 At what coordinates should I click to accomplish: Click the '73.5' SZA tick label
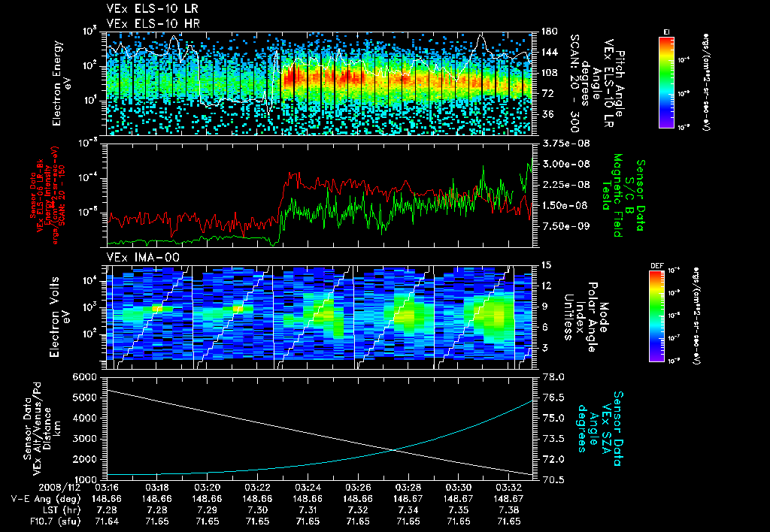click(553, 439)
